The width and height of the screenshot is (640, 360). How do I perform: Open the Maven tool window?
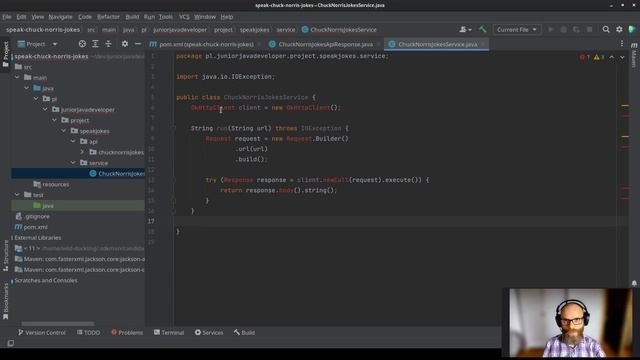pyautogui.click(x=634, y=56)
